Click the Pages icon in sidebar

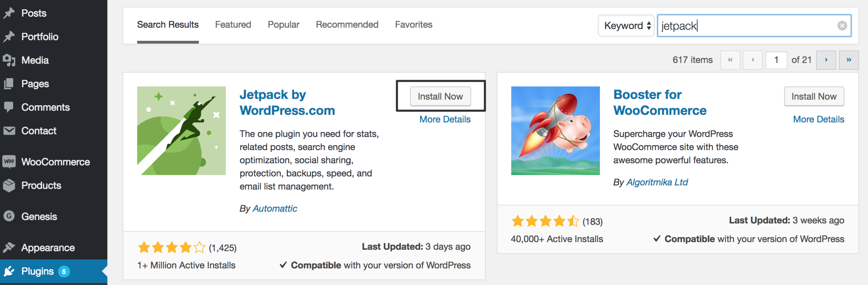[x=9, y=84]
